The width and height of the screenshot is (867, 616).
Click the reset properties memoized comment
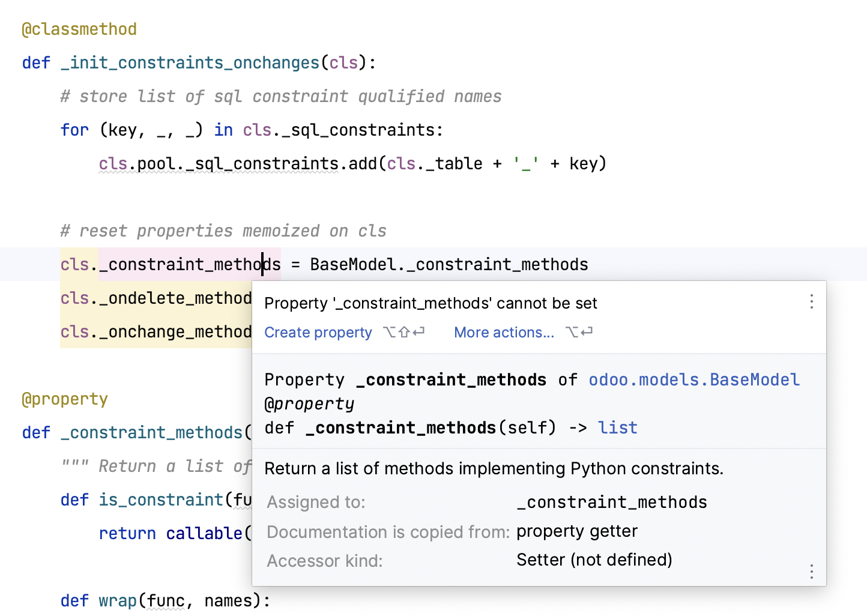click(x=223, y=231)
